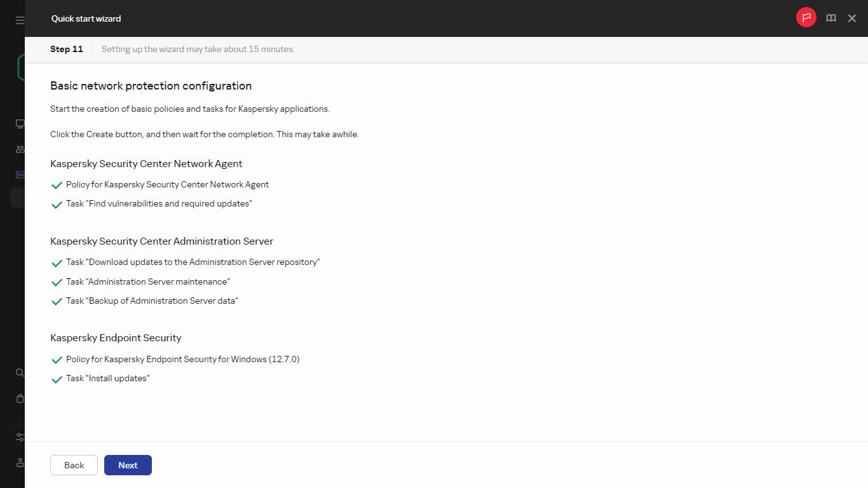868x488 pixels.
Task: Open Console settings icon near sidebar bottom
Action: [19, 437]
